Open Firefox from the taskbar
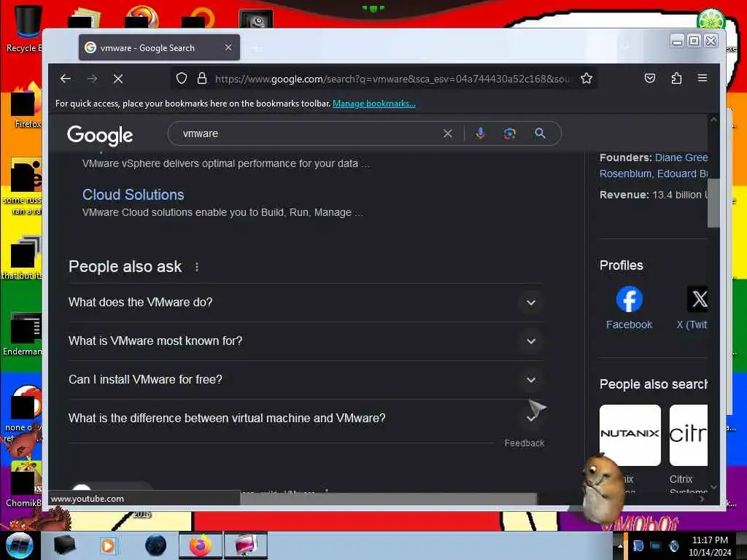747x560 pixels. (201, 545)
